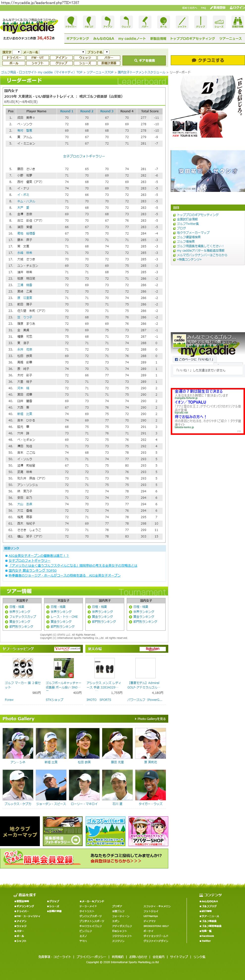Open ツアーニュース menu item

230,38
